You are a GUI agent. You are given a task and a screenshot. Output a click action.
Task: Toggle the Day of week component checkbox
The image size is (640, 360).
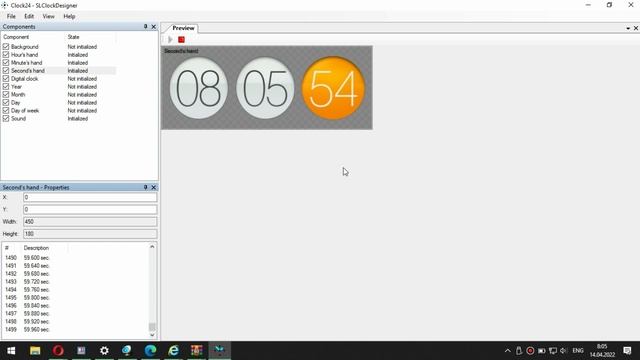pyautogui.click(x=6, y=111)
